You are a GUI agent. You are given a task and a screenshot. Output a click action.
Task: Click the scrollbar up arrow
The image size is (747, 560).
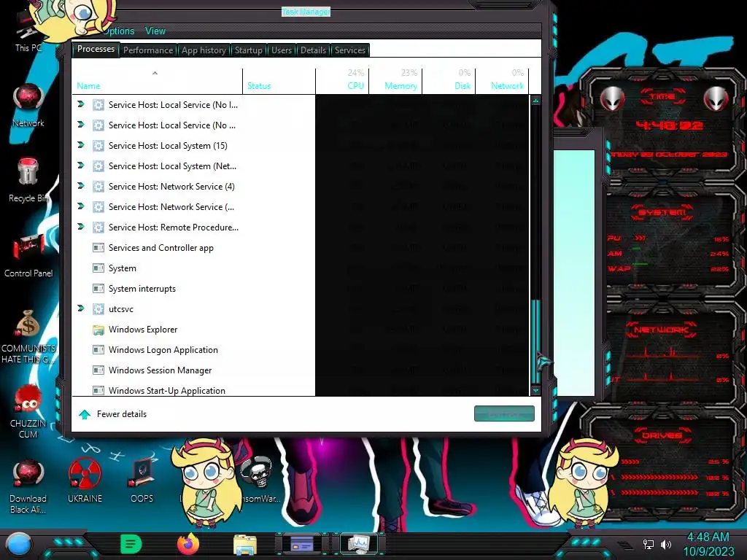coord(536,101)
